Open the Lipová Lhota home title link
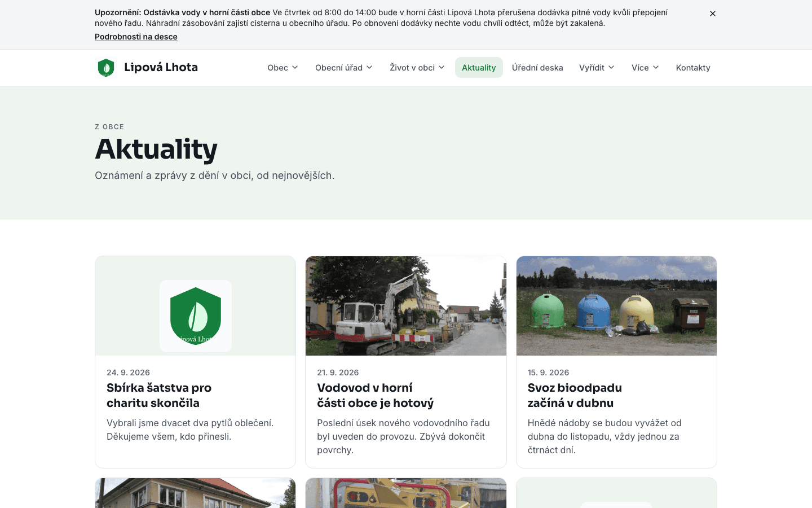 pyautogui.click(x=161, y=67)
